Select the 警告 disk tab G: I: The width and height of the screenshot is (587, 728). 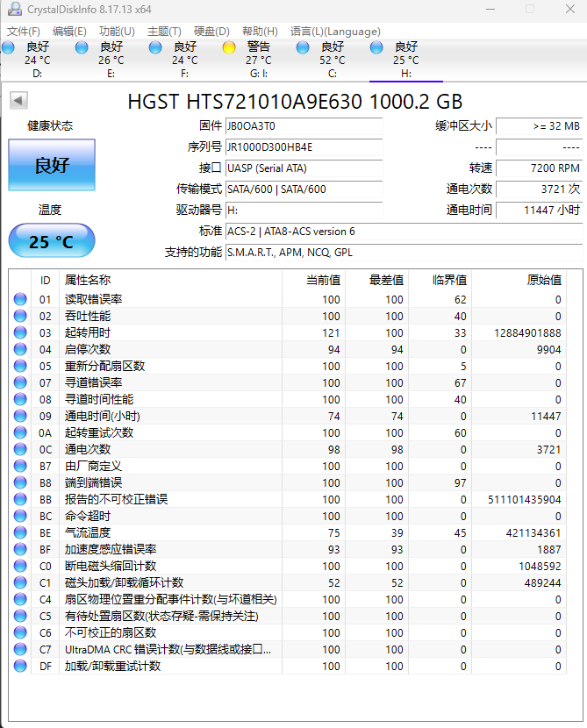[258, 60]
